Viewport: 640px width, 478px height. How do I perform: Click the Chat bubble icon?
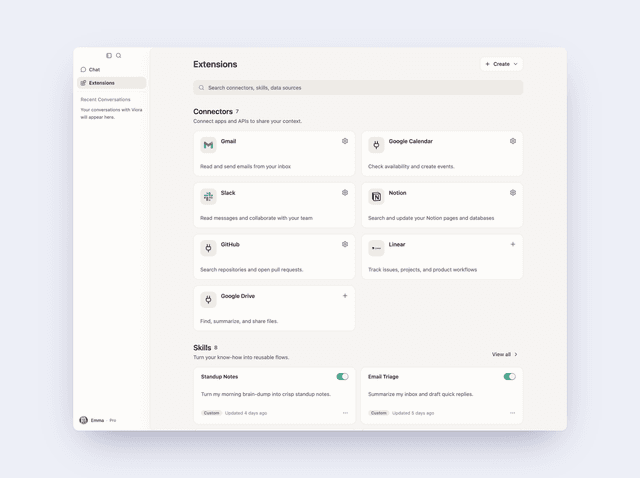(83, 69)
